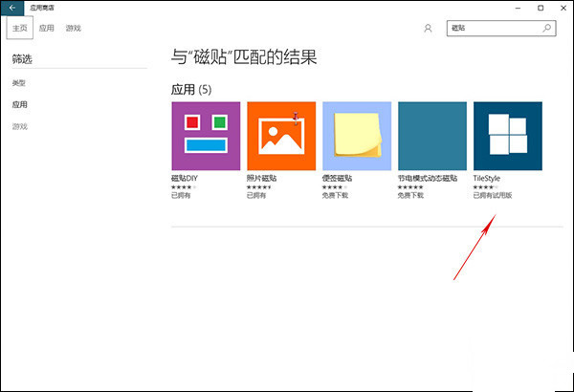
Task: Open the 节电模式动态磁贴 app tile
Action: pyautogui.click(x=432, y=136)
